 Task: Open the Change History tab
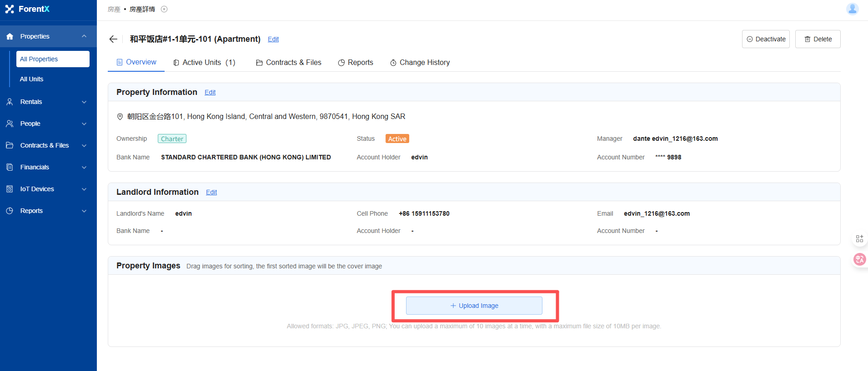(420, 63)
